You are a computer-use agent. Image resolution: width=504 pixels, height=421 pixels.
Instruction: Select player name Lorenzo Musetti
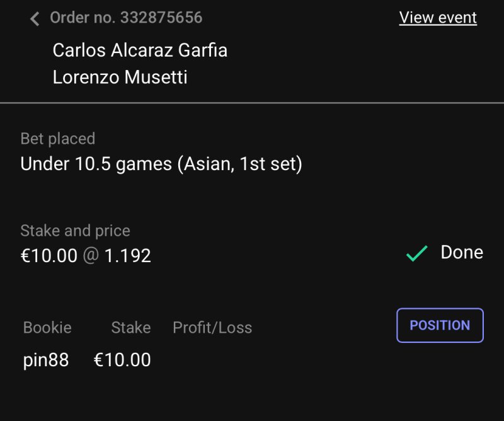120,78
